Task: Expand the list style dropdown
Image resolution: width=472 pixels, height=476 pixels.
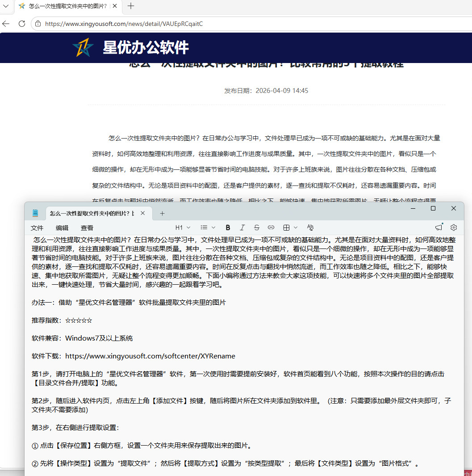Action: click(208, 227)
